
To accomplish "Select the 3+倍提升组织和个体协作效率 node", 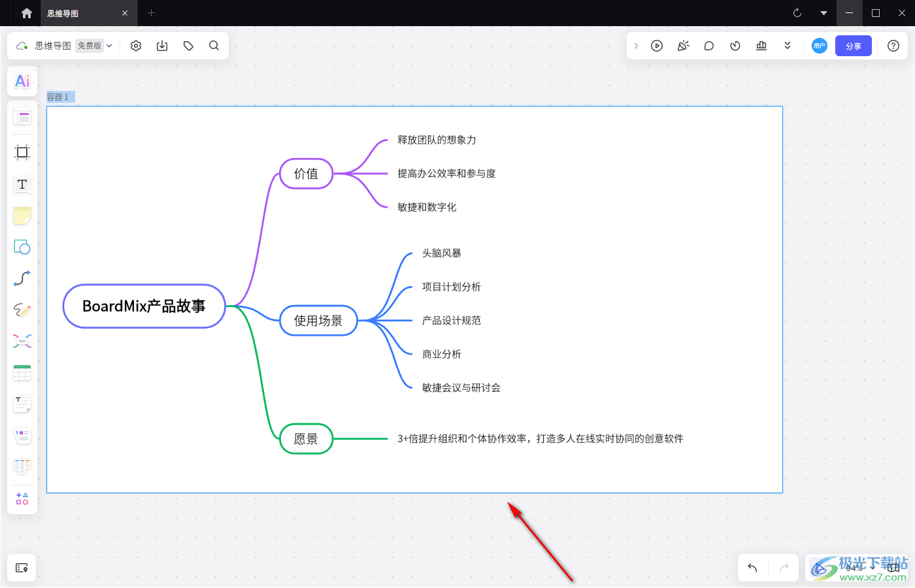I will (x=541, y=438).
